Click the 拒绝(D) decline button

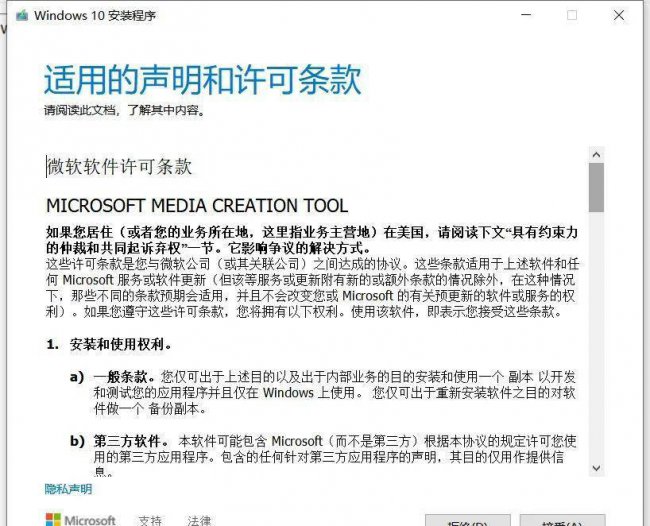pyautogui.click(x=468, y=521)
